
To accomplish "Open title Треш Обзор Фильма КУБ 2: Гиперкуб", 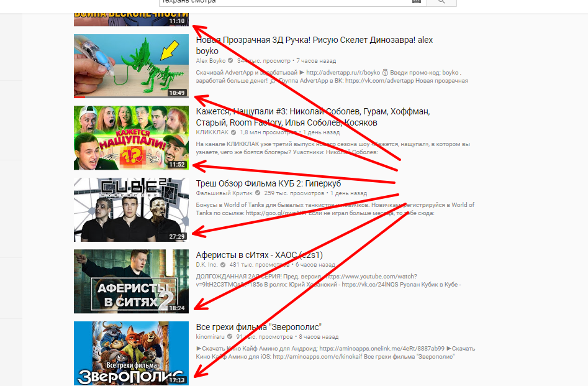I will (x=268, y=183).
